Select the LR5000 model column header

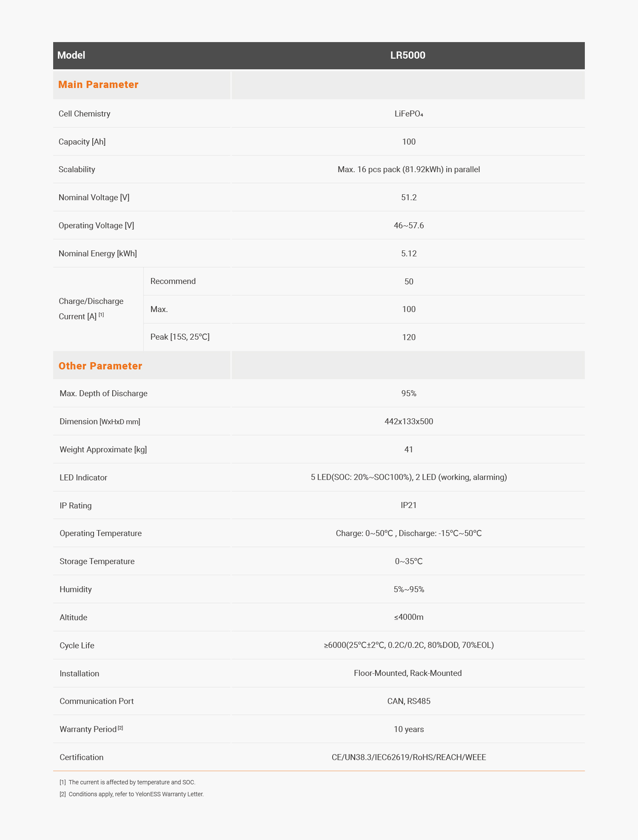coord(407,55)
